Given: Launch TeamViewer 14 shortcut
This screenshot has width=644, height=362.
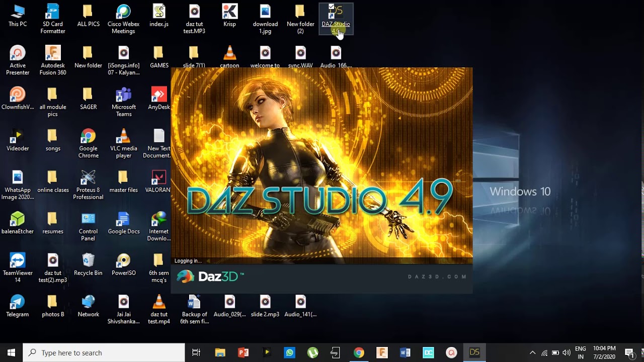Looking at the screenshot, I should pos(18,267).
